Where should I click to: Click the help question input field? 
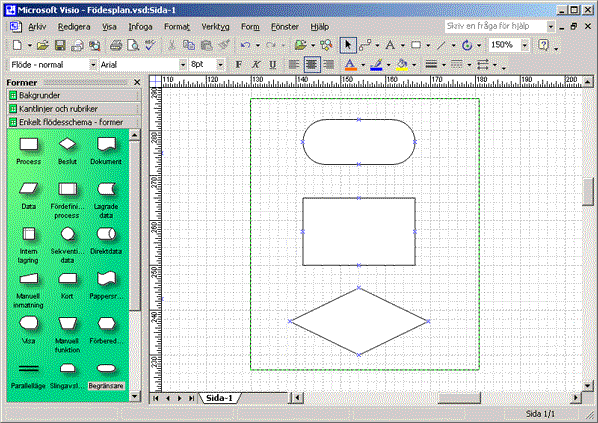tap(496, 26)
